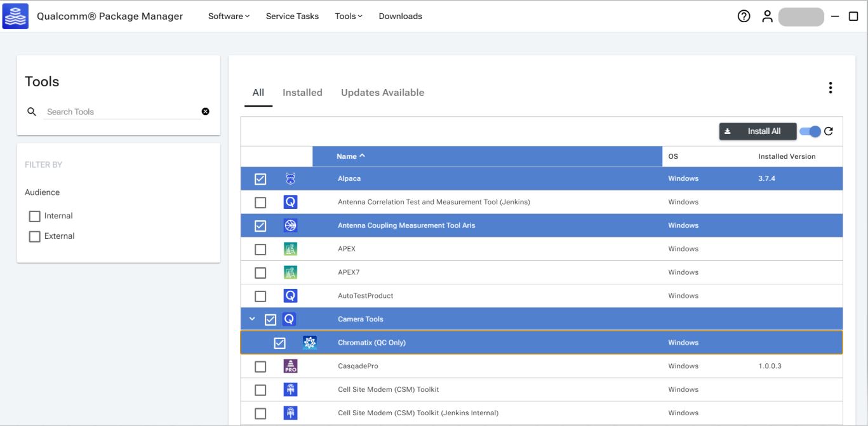Image resolution: width=868 pixels, height=426 pixels.
Task: Open the Software dropdown menu
Action: [x=229, y=17]
